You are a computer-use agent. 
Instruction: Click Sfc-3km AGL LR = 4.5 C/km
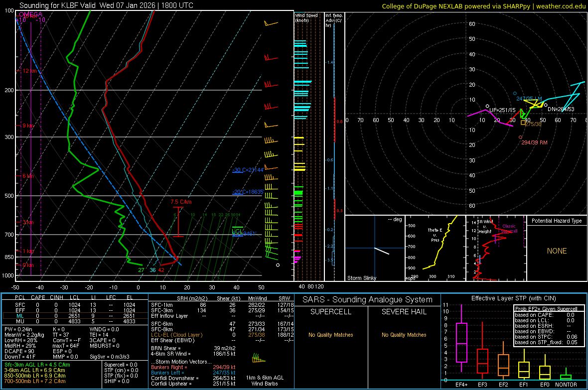click(x=37, y=365)
